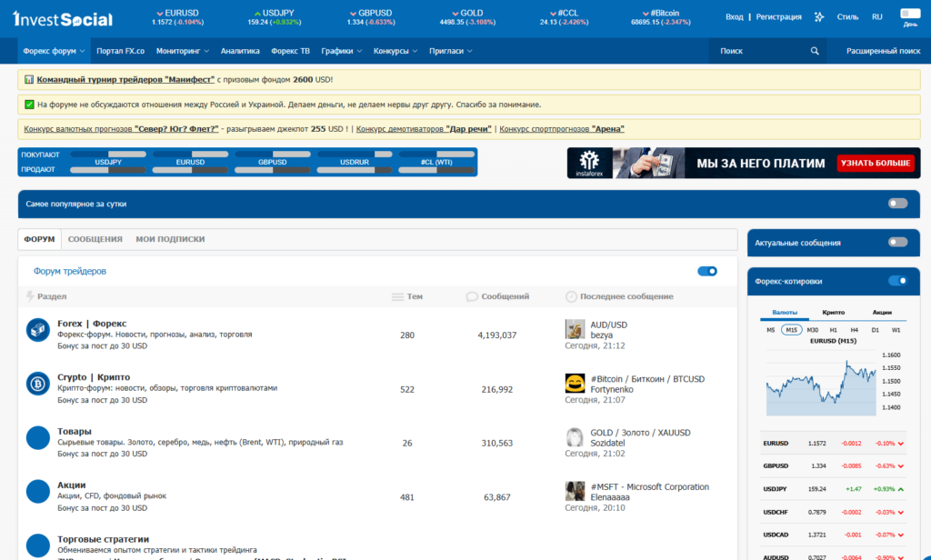
Task: Click into the "Поиск" search field
Action: pyautogui.click(x=759, y=51)
